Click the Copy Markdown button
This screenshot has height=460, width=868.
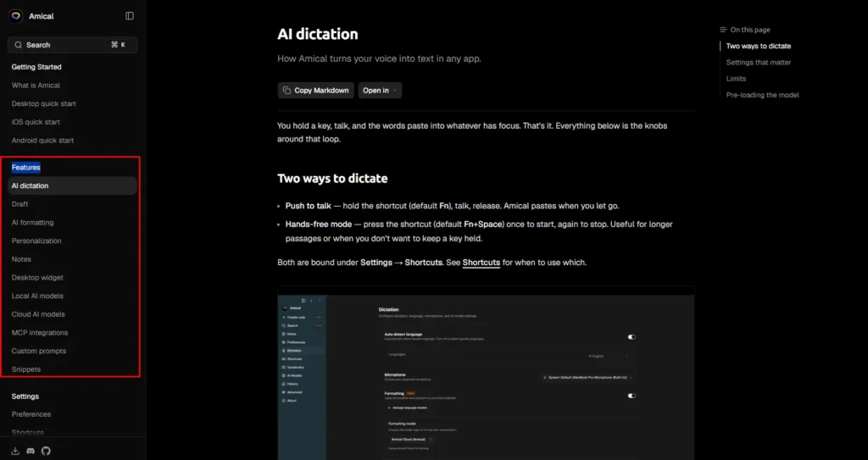point(315,91)
